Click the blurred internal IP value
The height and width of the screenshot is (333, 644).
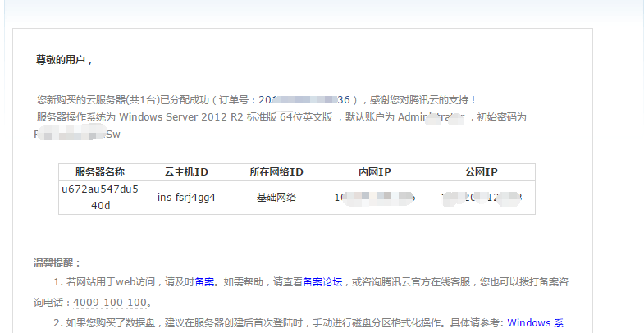pyautogui.click(x=375, y=198)
